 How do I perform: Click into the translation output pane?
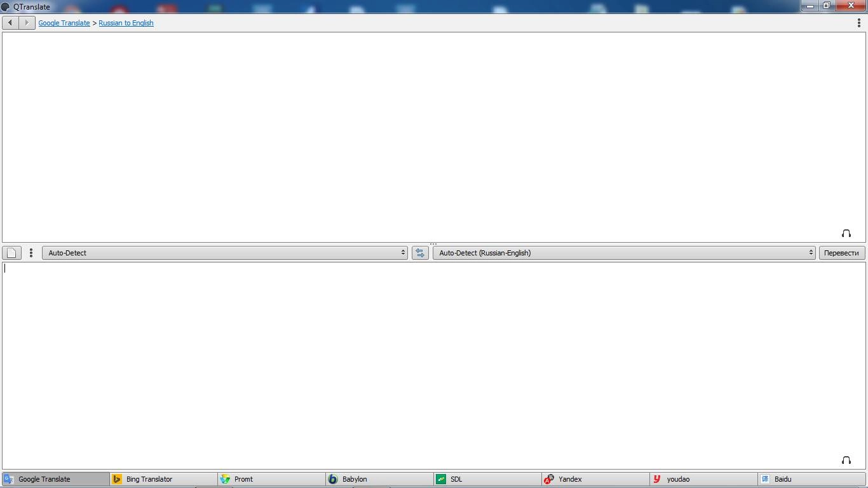click(434, 137)
